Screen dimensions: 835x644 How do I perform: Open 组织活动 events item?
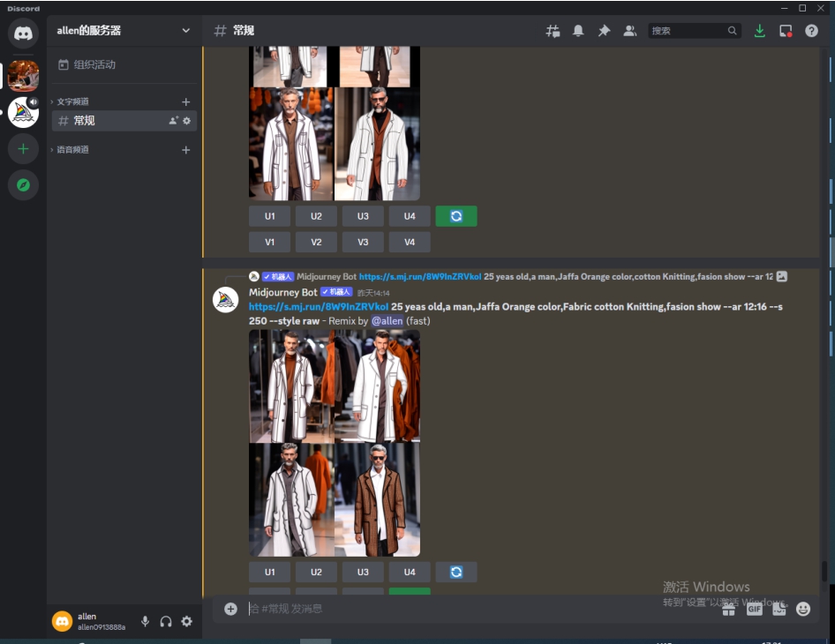tap(94, 64)
